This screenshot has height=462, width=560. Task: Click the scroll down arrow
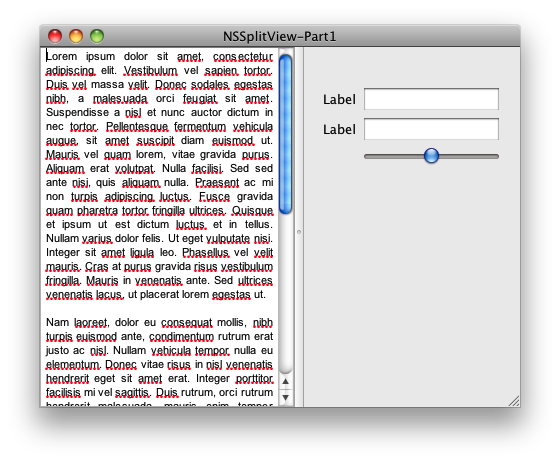[285, 397]
